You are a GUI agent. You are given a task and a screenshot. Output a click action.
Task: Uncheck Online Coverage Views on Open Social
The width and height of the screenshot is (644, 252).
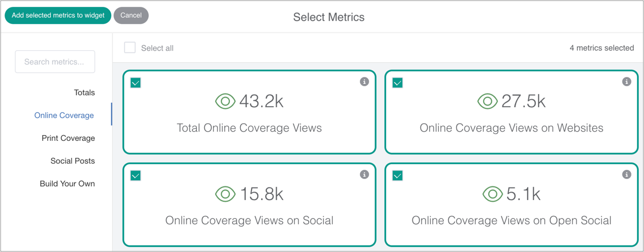[x=398, y=175]
